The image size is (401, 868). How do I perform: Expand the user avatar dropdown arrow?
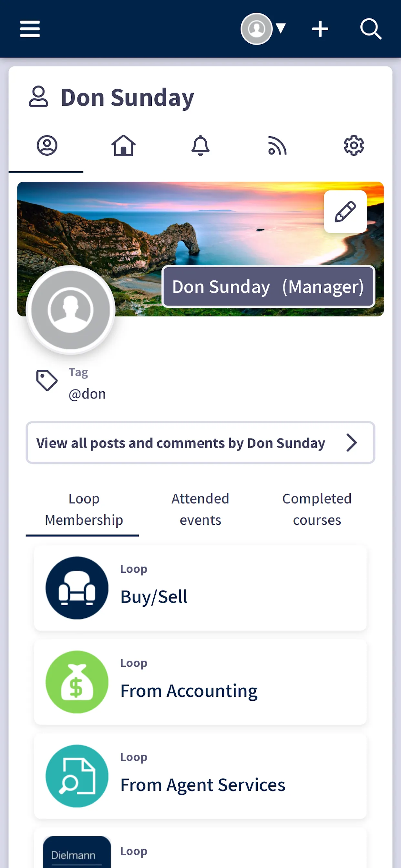(x=281, y=28)
